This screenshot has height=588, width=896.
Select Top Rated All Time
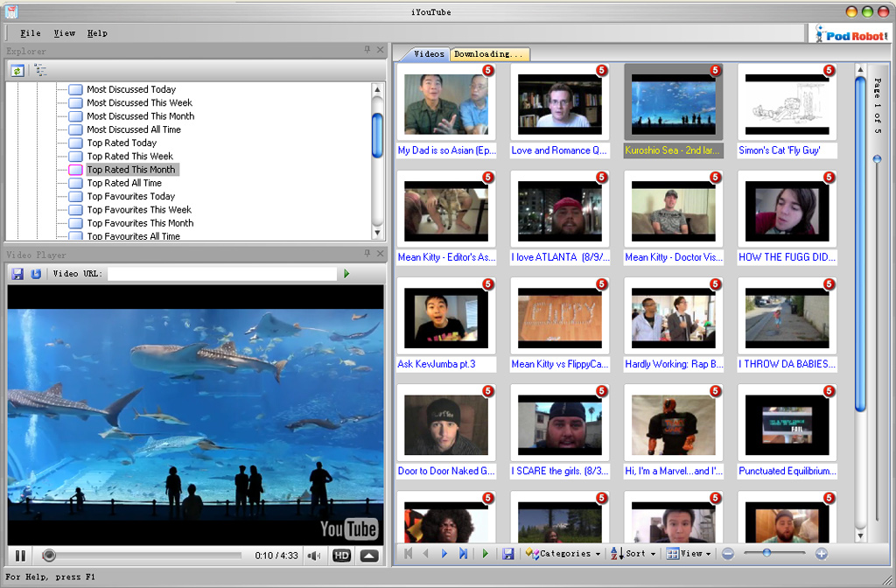124,183
